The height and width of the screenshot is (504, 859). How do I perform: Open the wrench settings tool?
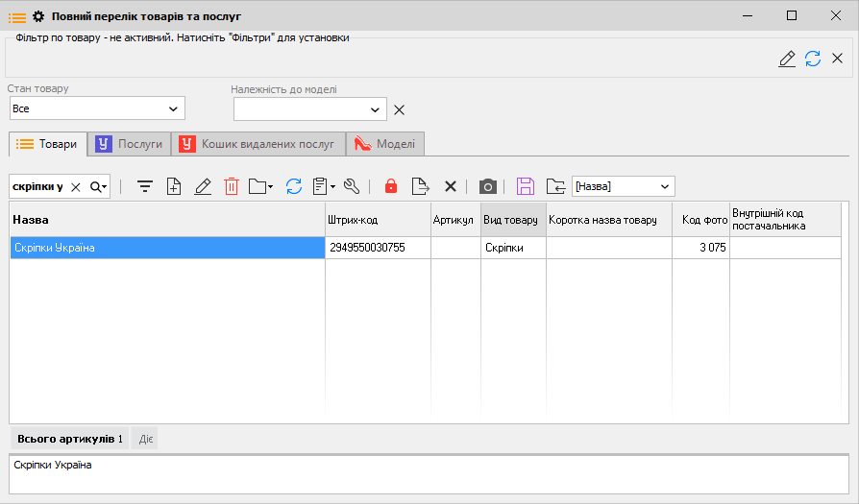click(x=351, y=186)
